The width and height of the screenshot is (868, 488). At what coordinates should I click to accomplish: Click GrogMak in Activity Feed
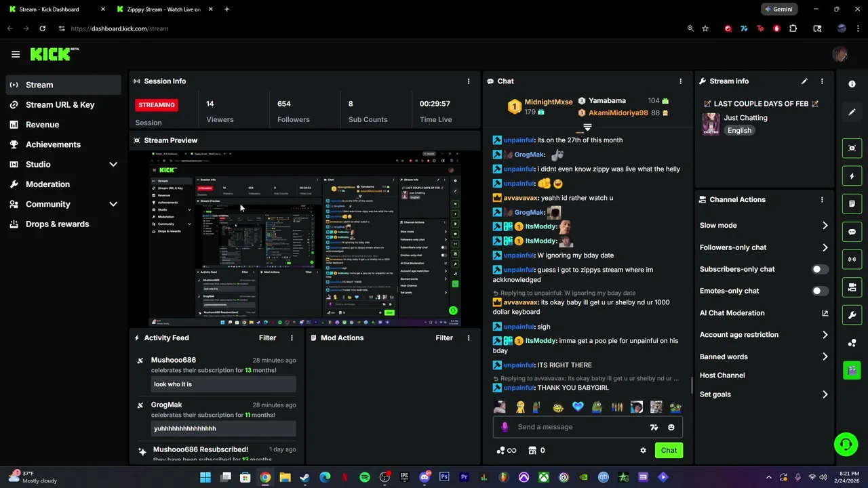pyautogui.click(x=167, y=405)
